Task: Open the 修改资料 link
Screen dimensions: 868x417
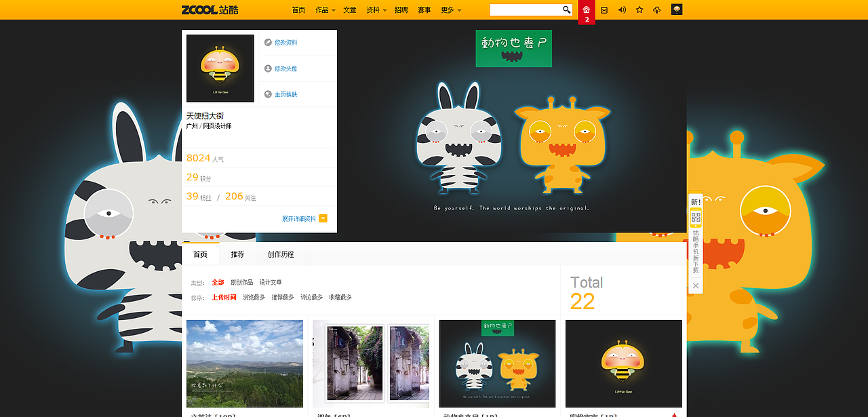Action: tap(285, 43)
